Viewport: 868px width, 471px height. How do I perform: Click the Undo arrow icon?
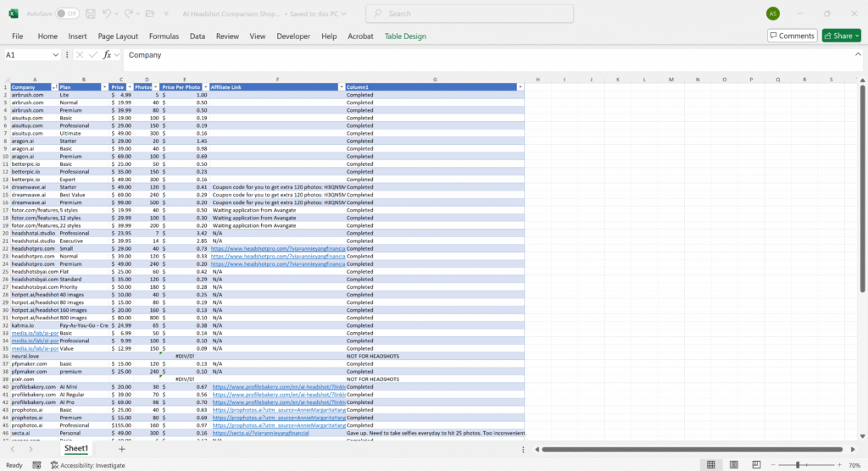[x=106, y=14]
